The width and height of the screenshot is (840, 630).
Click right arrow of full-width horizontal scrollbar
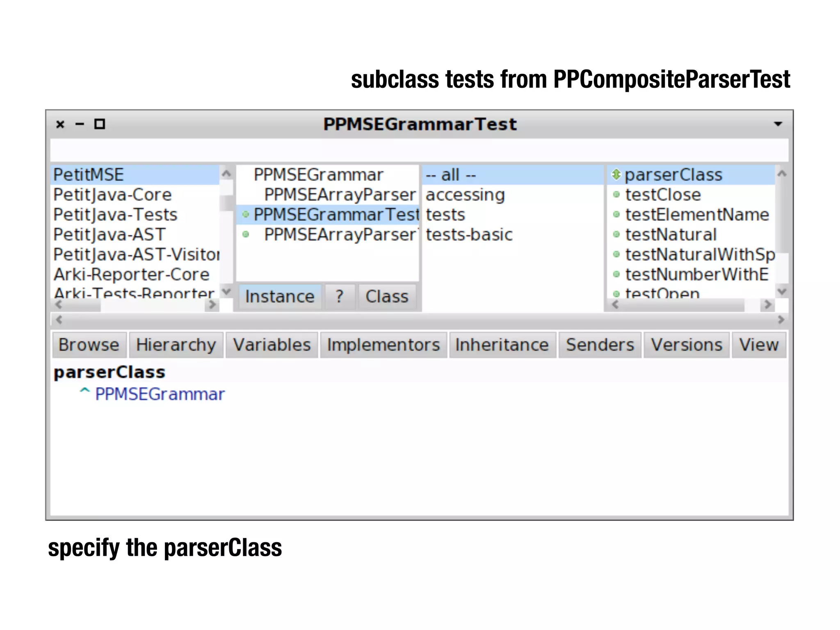[x=781, y=320]
